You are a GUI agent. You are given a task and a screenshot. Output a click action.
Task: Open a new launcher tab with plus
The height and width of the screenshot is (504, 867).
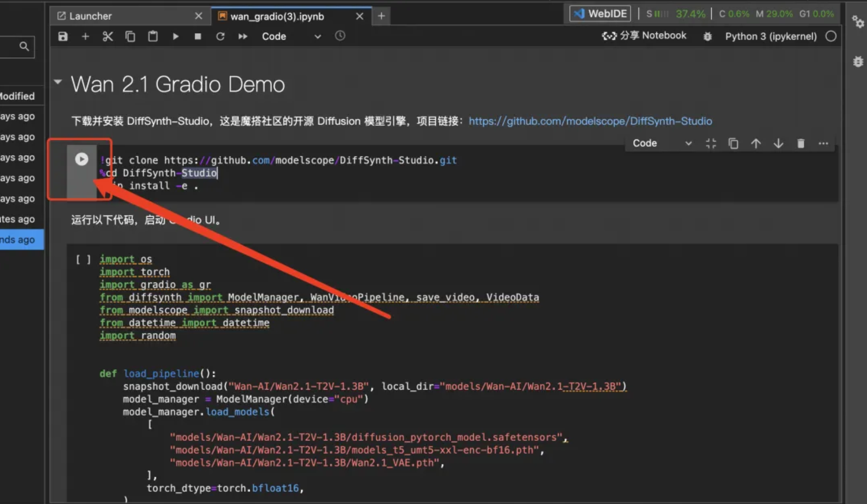pyautogui.click(x=381, y=16)
